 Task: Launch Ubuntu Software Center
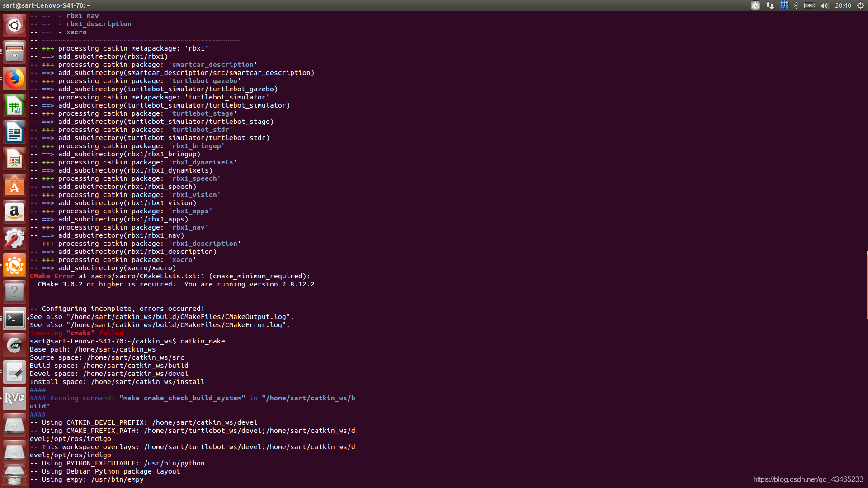click(x=14, y=186)
